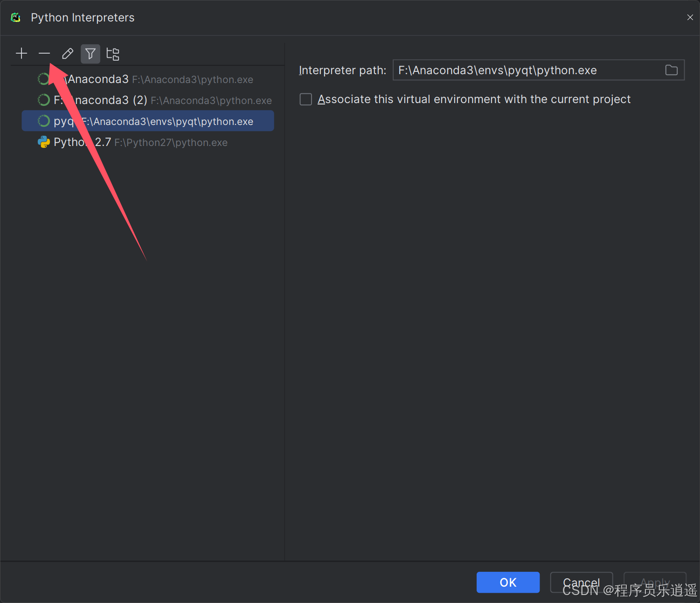Show interpreter paths with the tree icon
The image size is (700, 603).
113,54
